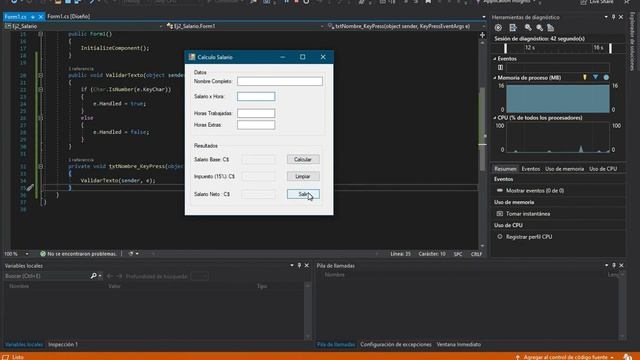
Task: Click the camera icon beside Tomar instantánea
Action: 500,213
